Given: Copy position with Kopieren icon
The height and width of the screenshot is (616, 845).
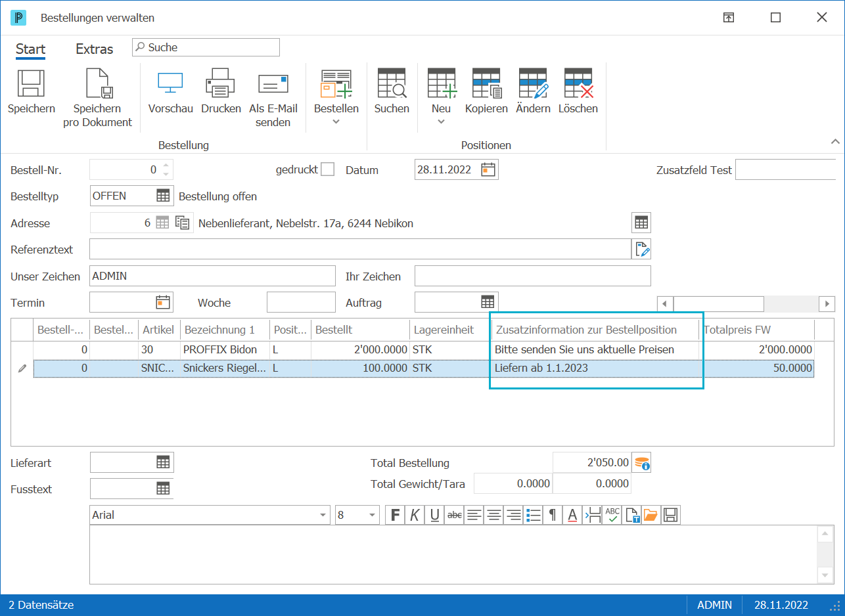Looking at the screenshot, I should point(486,83).
